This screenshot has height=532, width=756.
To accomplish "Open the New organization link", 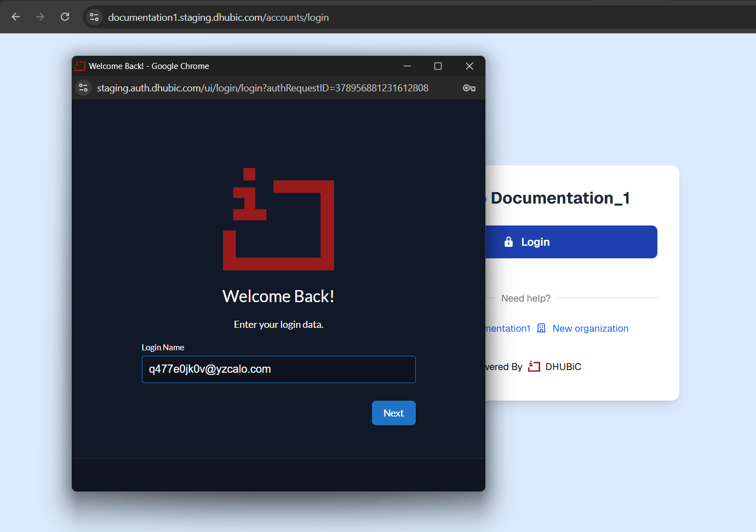I will click(x=591, y=328).
